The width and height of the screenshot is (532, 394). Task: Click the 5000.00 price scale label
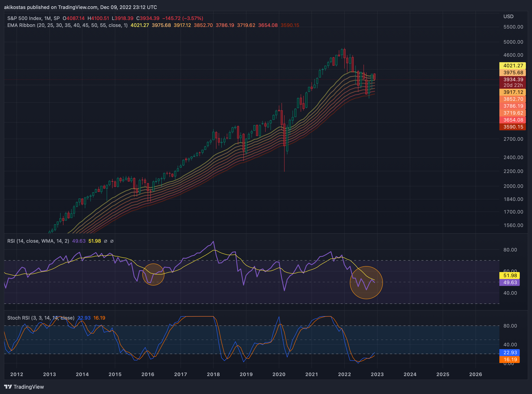click(513, 42)
